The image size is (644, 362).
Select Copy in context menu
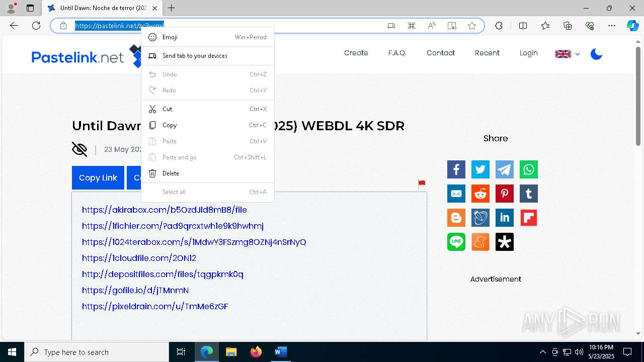208,125
